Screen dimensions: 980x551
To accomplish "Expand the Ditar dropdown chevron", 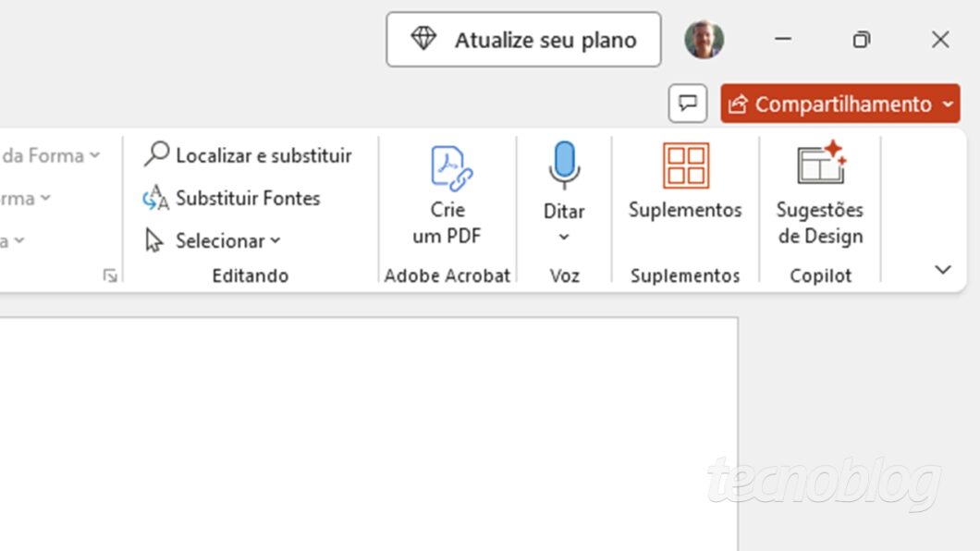I will coord(564,237).
